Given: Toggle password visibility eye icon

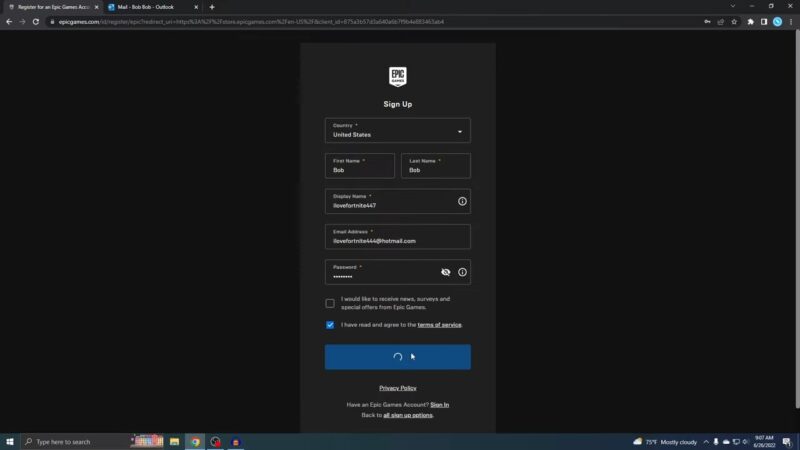Looking at the screenshot, I should coord(445,272).
